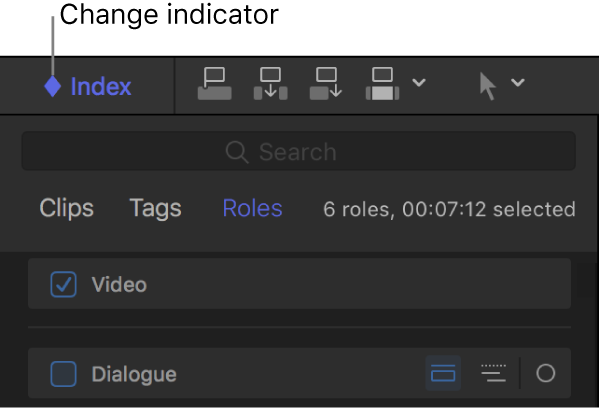Click the Dialogue subrole lanes icon

[493, 373]
